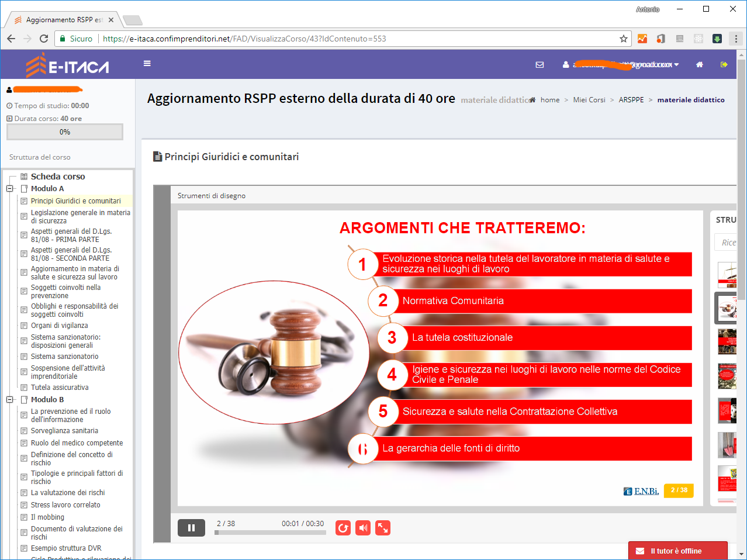Click the E.N.Bi. link on slide
The width and height of the screenshot is (747, 560).
[641, 491]
